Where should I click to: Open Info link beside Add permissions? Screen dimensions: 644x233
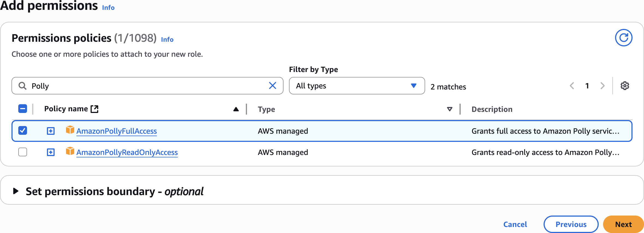[x=108, y=8]
